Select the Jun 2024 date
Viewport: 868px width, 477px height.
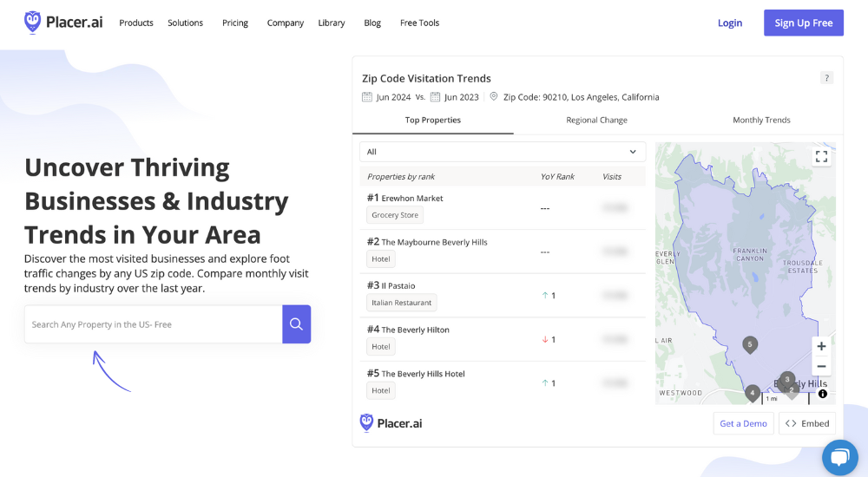[393, 97]
